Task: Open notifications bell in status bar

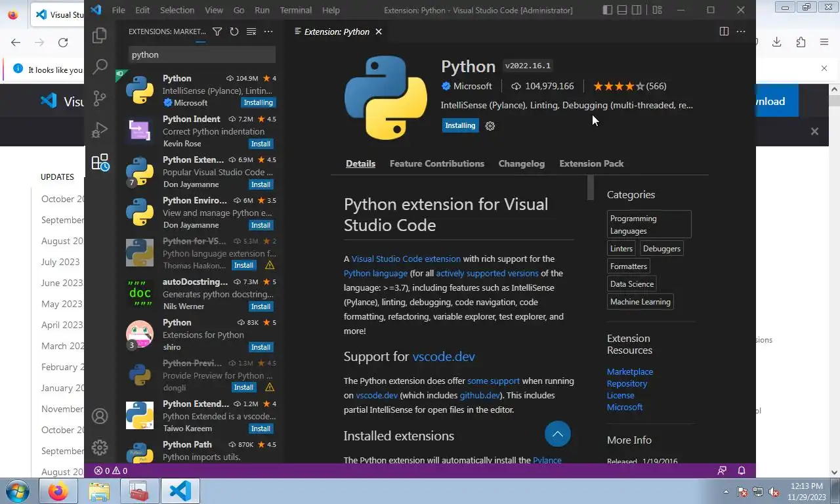Action: click(x=742, y=471)
